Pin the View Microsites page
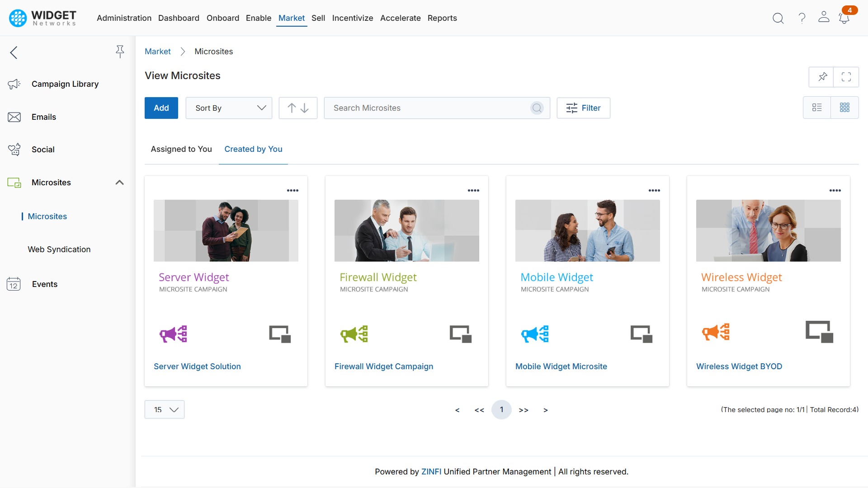Screen dimensions: 868x488 [822, 77]
